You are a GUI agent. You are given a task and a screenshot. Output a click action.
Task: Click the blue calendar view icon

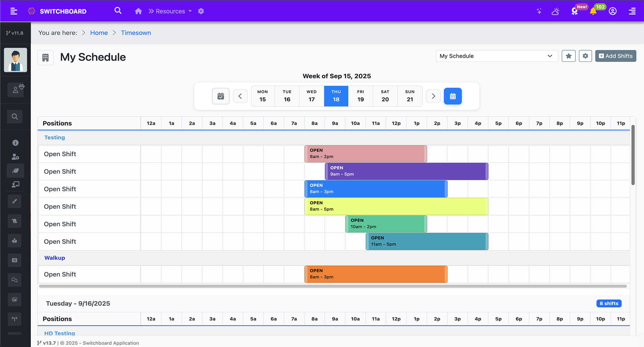click(x=453, y=96)
